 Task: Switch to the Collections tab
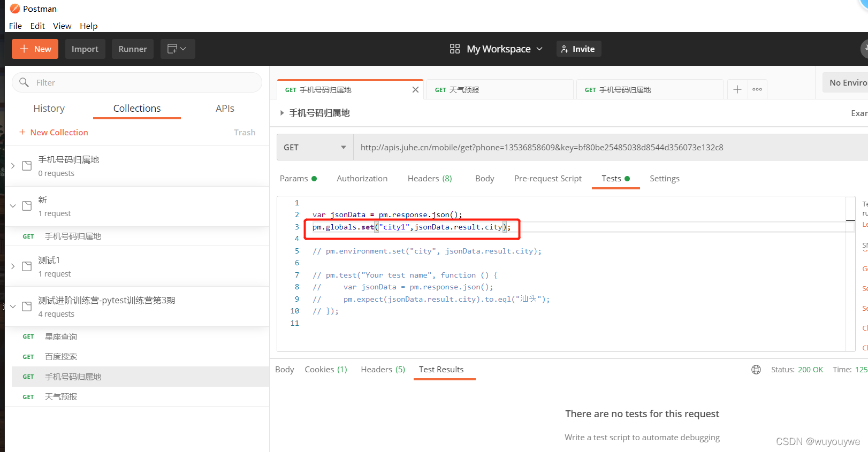click(137, 109)
